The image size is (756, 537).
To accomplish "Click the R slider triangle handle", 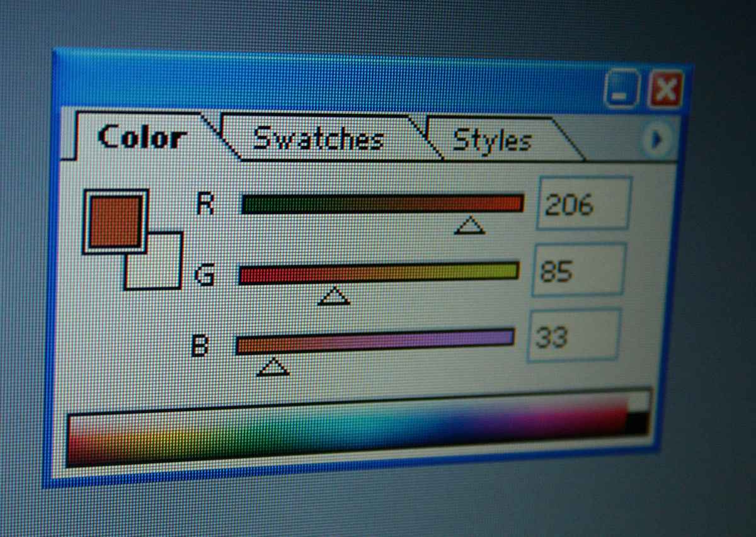I will 469,225.
